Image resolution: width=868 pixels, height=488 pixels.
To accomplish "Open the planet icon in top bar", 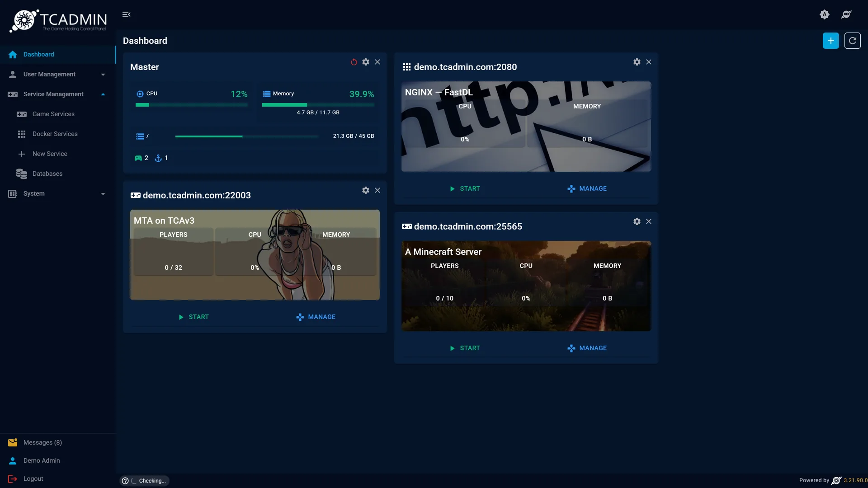I will (x=846, y=14).
